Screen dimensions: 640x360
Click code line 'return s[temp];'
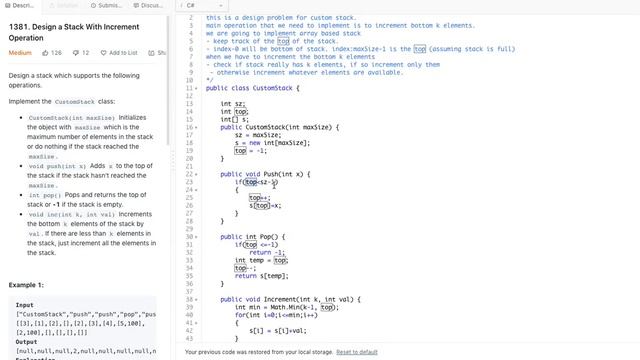[x=262, y=276]
